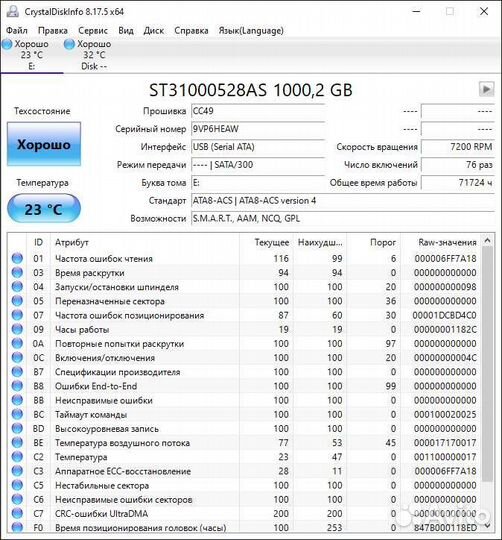Select the row CRC-ошибки UltraDMA

(x=244, y=513)
